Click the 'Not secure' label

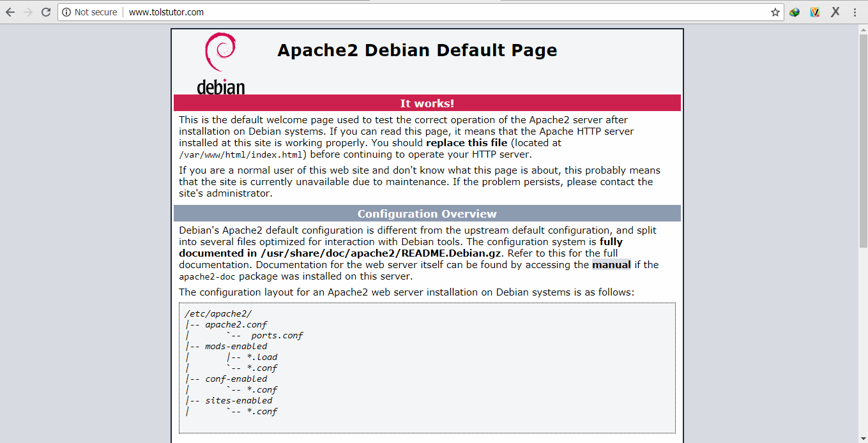click(x=96, y=12)
